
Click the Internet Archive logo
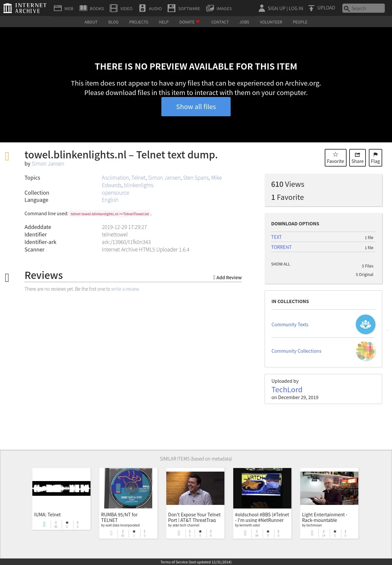click(25, 8)
